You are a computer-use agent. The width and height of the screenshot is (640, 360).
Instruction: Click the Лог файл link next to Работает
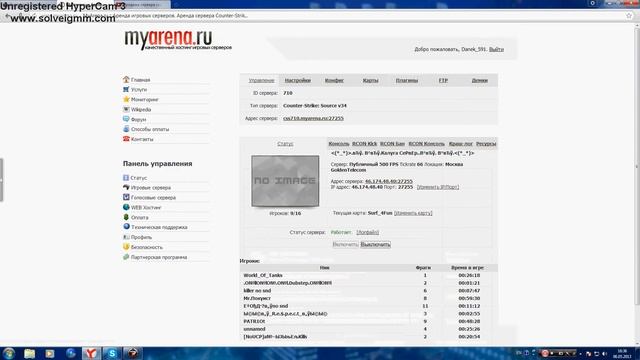(367, 232)
